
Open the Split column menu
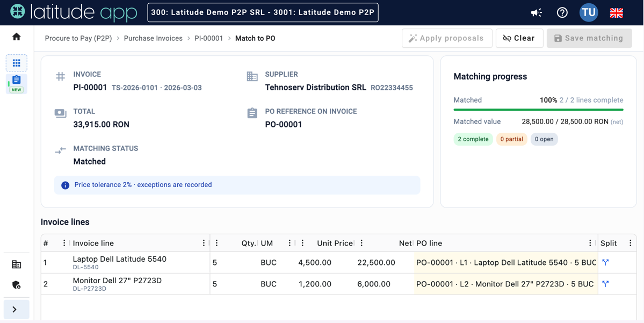point(631,243)
